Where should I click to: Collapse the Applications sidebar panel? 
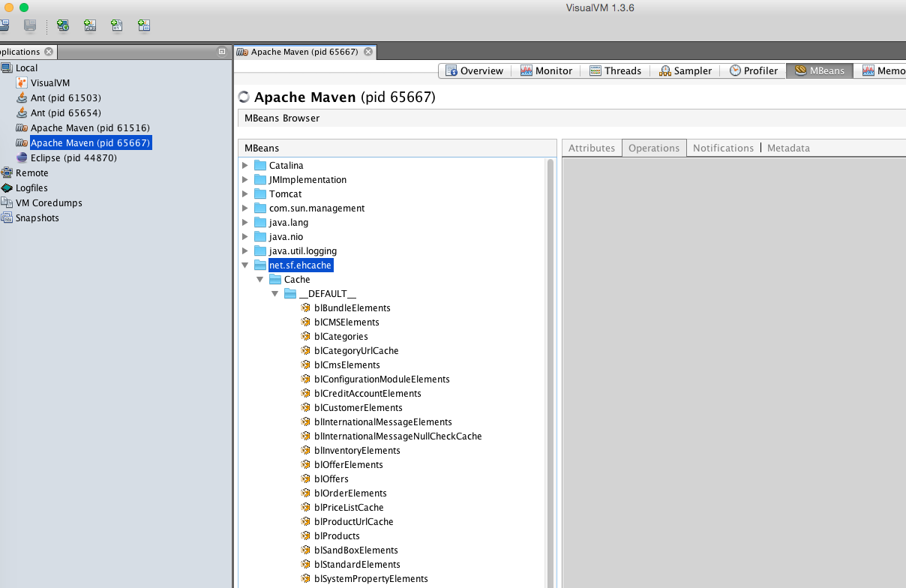click(x=221, y=51)
